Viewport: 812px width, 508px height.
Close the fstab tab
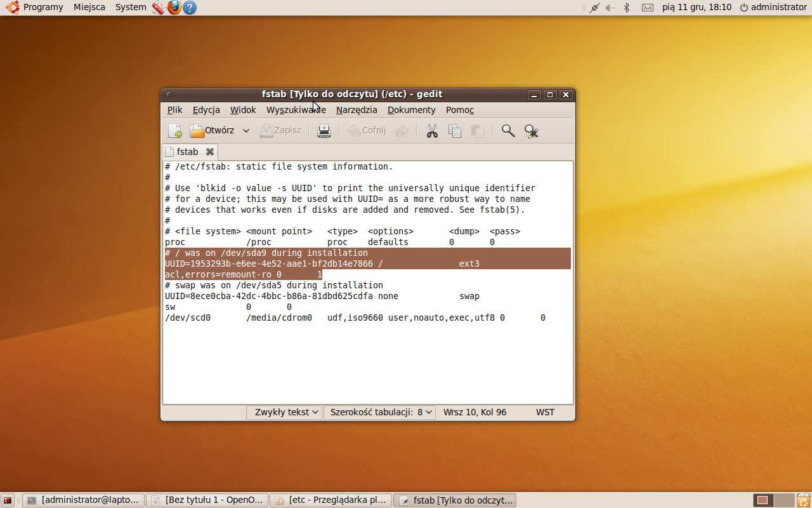click(210, 152)
